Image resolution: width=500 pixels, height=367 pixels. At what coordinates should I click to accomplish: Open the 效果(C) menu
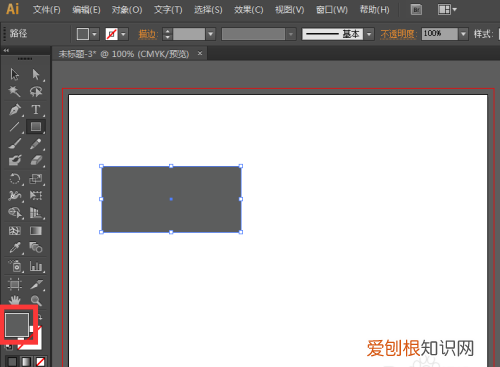pos(249,10)
